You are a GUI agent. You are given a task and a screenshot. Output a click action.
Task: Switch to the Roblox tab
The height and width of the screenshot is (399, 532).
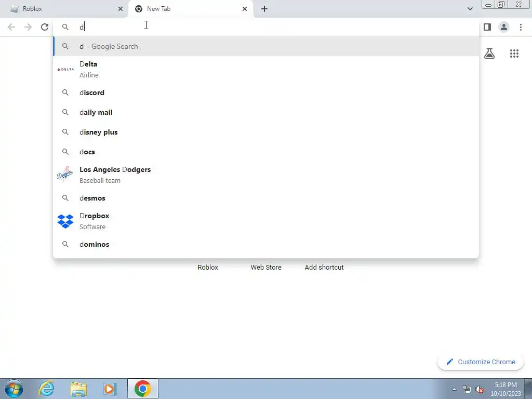click(x=64, y=9)
